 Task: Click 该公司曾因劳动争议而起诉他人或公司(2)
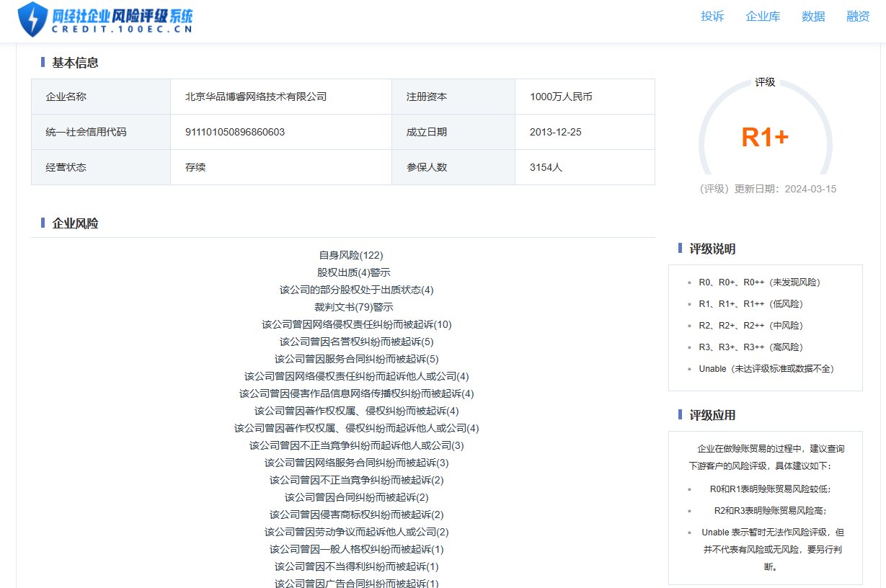(x=357, y=532)
